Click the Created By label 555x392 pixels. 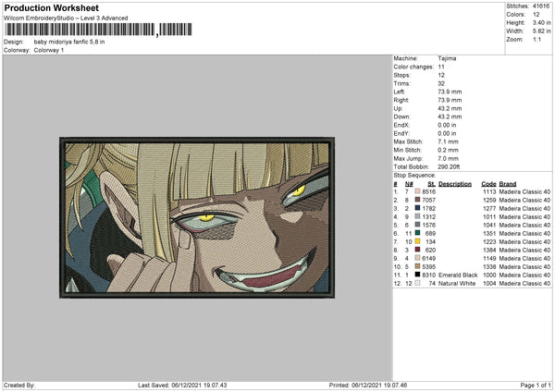[x=19, y=385]
